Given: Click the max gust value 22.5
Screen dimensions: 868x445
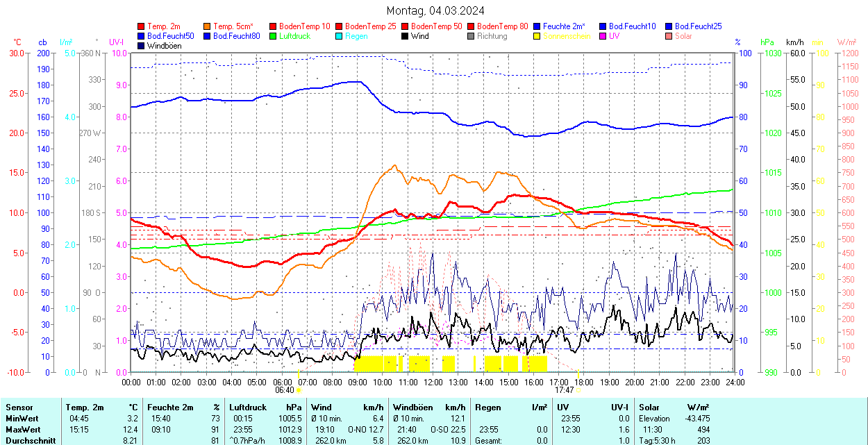Looking at the screenshot, I should pyautogui.click(x=458, y=430).
